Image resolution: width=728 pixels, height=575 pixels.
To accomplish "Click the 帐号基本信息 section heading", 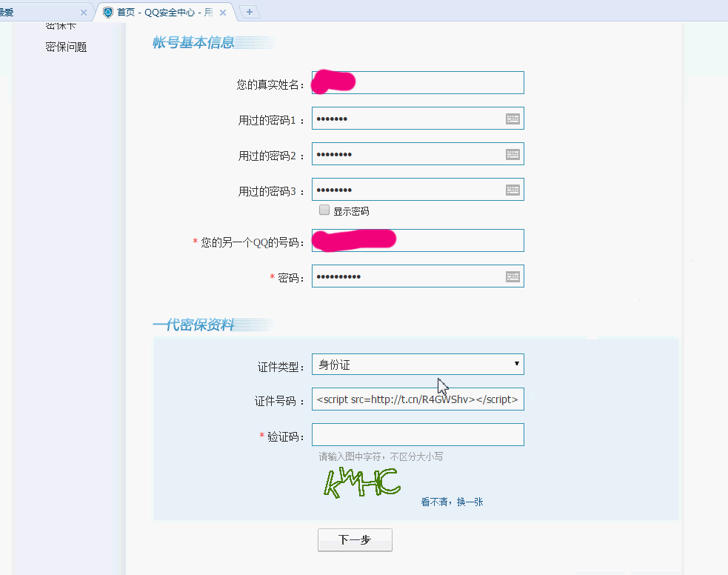I will (x=193, y=43).
